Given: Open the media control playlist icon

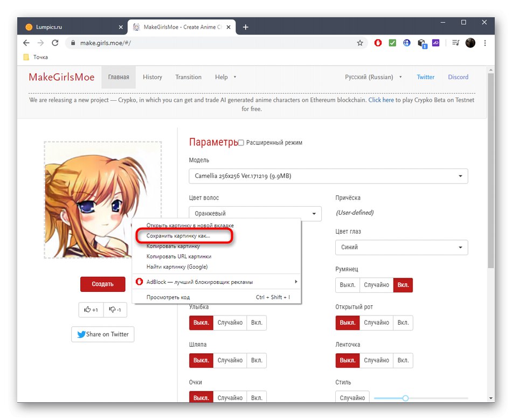Looking at the screenshot, I should 456,43.
